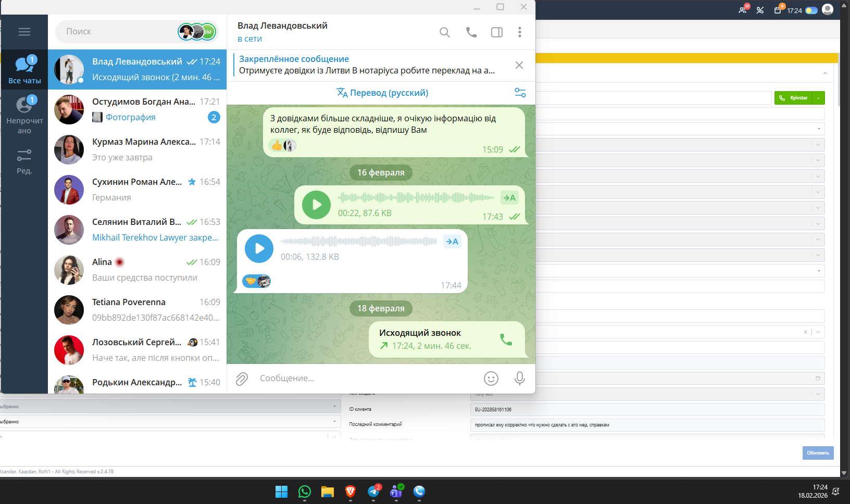
Task: Open Brave browser from the taskbar
Action: [x=350, y=492]
